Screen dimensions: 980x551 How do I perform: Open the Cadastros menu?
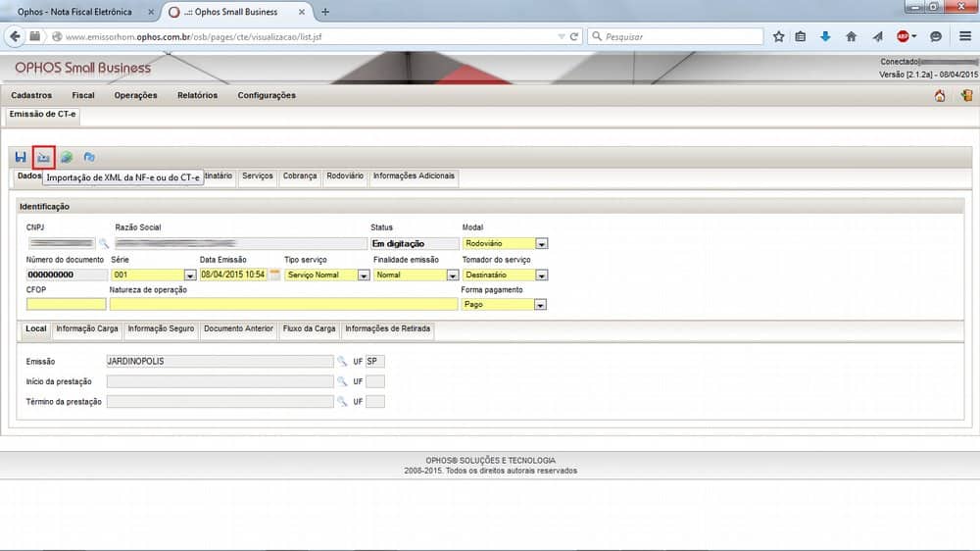click(31, 95)
